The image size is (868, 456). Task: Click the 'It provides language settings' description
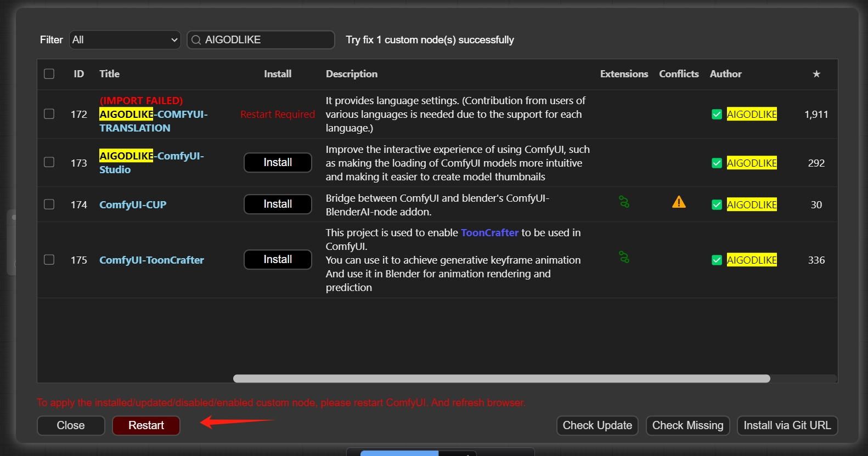[455, 115]
